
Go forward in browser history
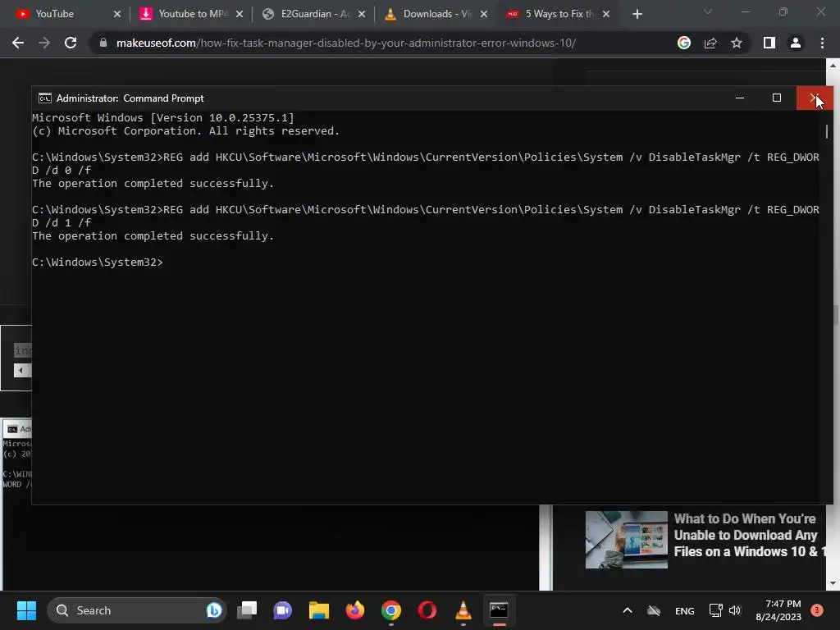pyautogui.click(x=44, y=43)
